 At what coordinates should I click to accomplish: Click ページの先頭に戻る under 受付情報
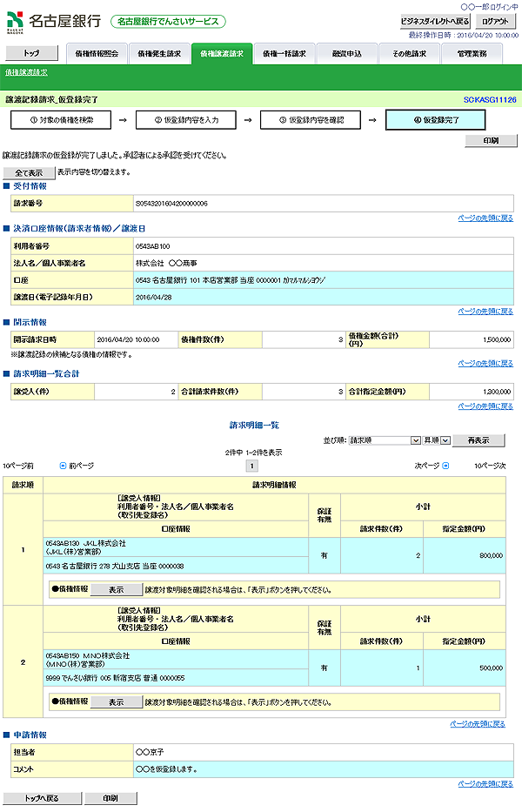coord(485,218)
